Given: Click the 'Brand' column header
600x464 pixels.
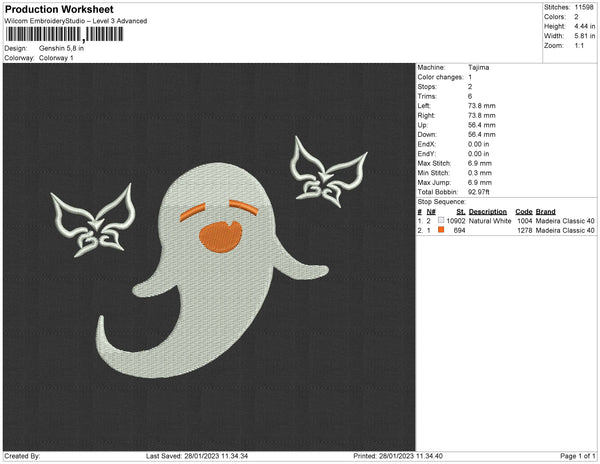Looking at the screenshot, I should coord(546,212).
